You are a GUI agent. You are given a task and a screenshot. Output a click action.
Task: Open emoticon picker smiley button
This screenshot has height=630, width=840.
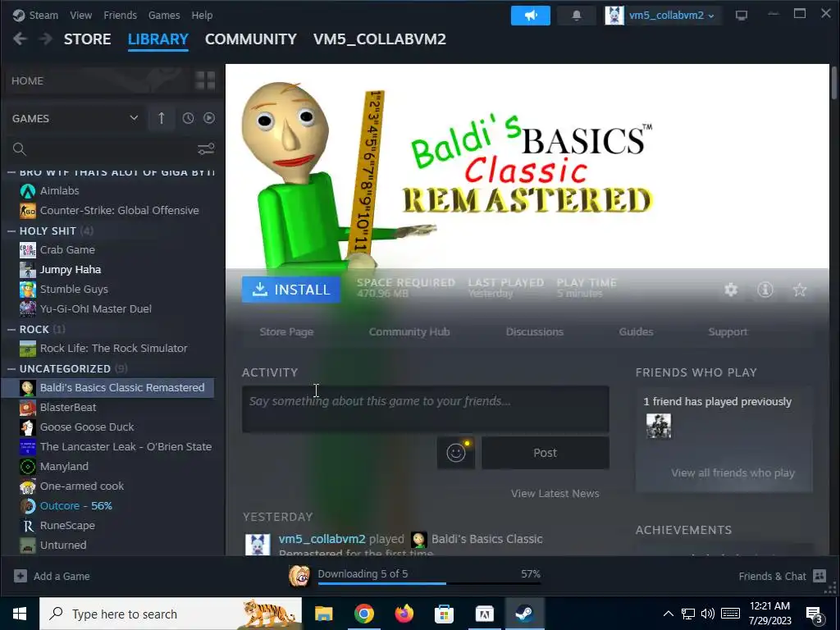[x=456, y=453]
